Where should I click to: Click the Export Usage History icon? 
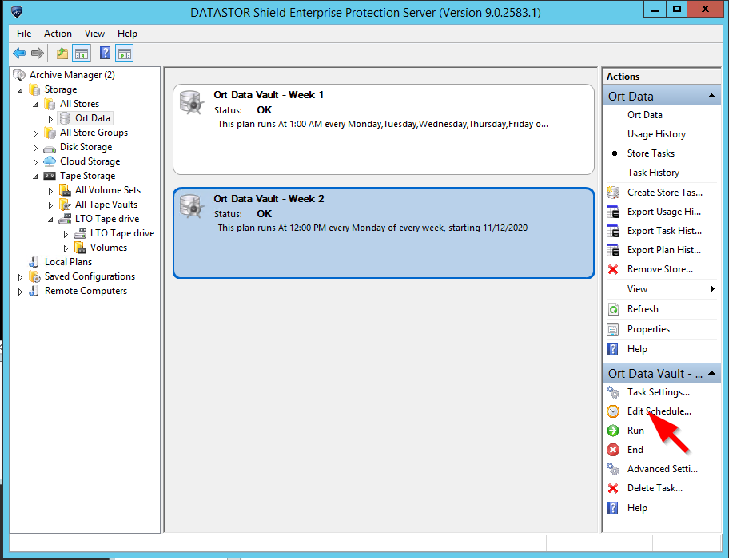[x=613, y=212]
